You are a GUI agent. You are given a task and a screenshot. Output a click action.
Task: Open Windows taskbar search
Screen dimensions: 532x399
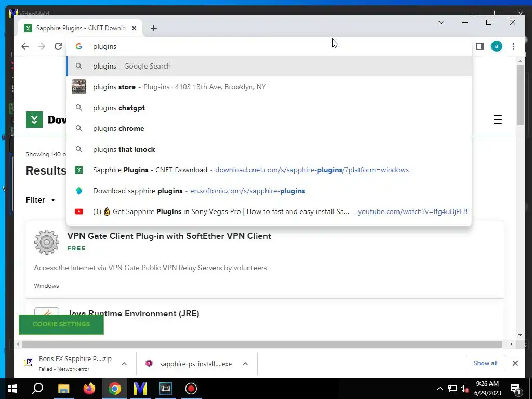pos(37,389)
